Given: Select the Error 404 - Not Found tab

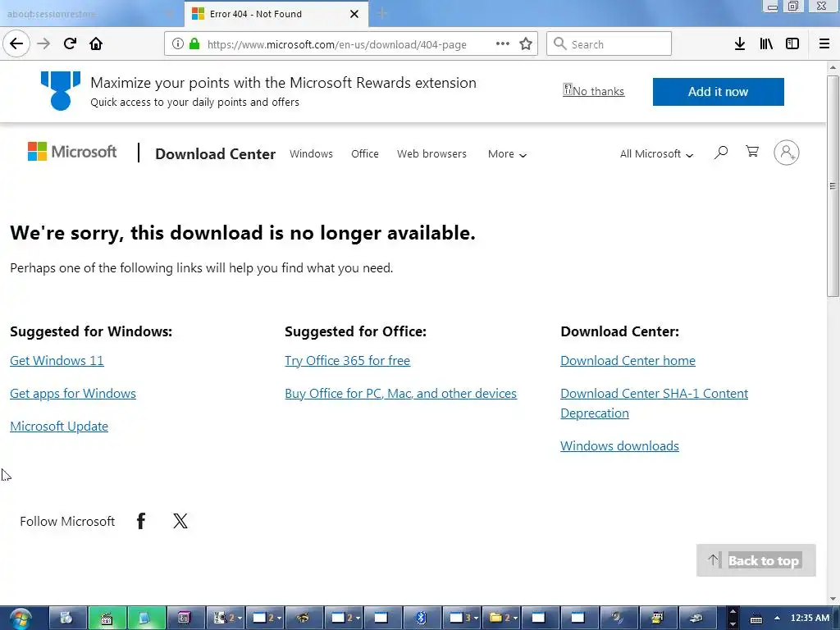Looking at the screenshot, I should [276, 14].
